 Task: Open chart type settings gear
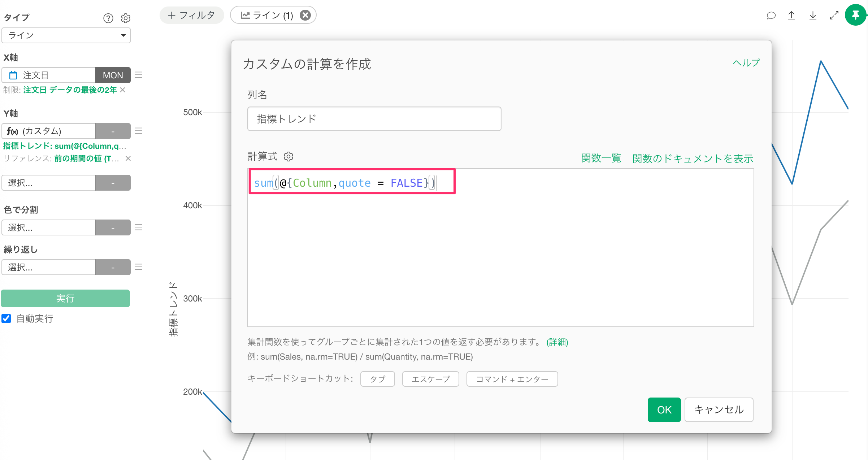[125, 18]
